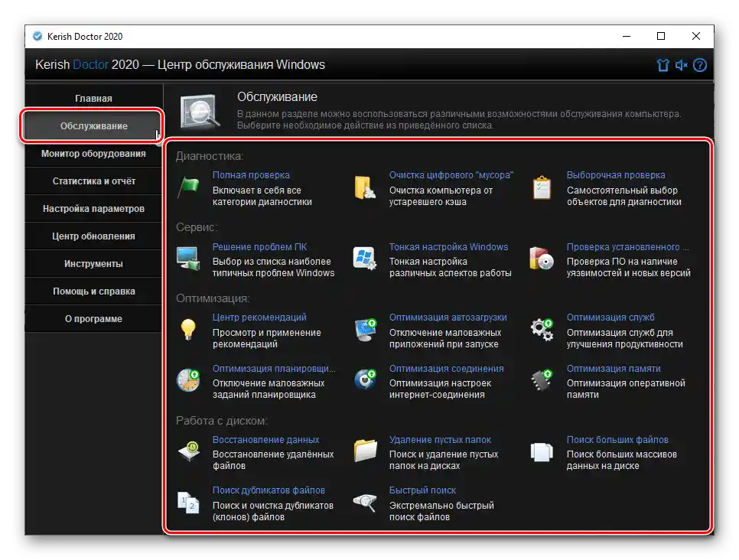Viewport: 739px width, 560px height.
Task: Open Настройка параметров section
Action: click(93, 208)
